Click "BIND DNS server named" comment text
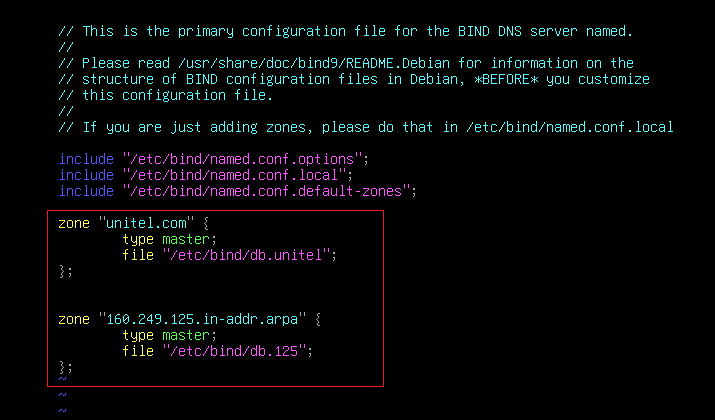Screen dimensions: 715x420 [545, 31]
